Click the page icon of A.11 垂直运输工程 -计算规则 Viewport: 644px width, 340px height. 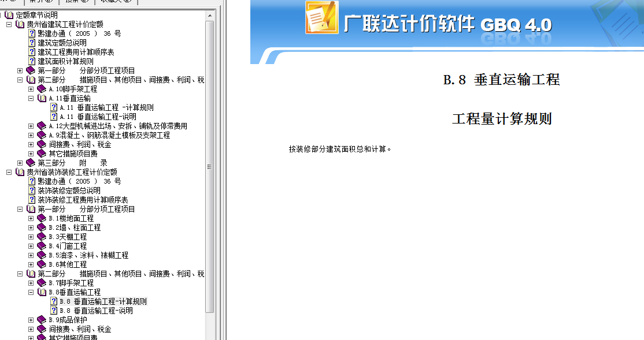pyautogui.click(x=54, y=107)
